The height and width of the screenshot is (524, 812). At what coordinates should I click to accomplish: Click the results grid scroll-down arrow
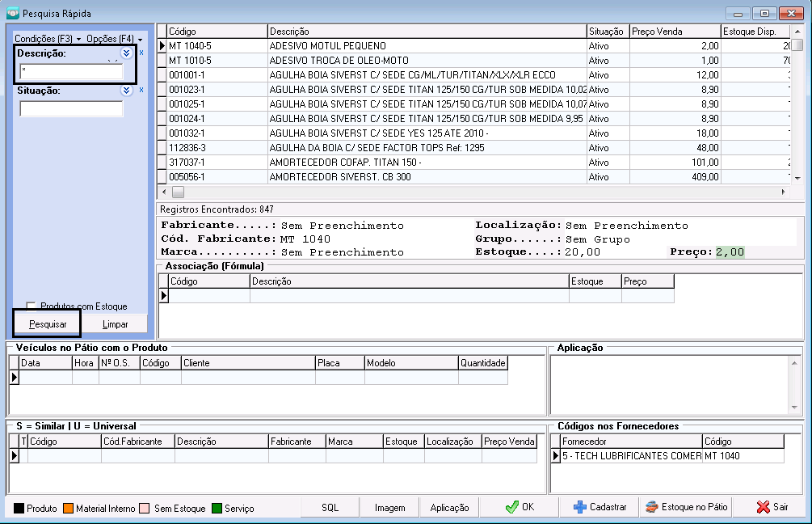797,178
